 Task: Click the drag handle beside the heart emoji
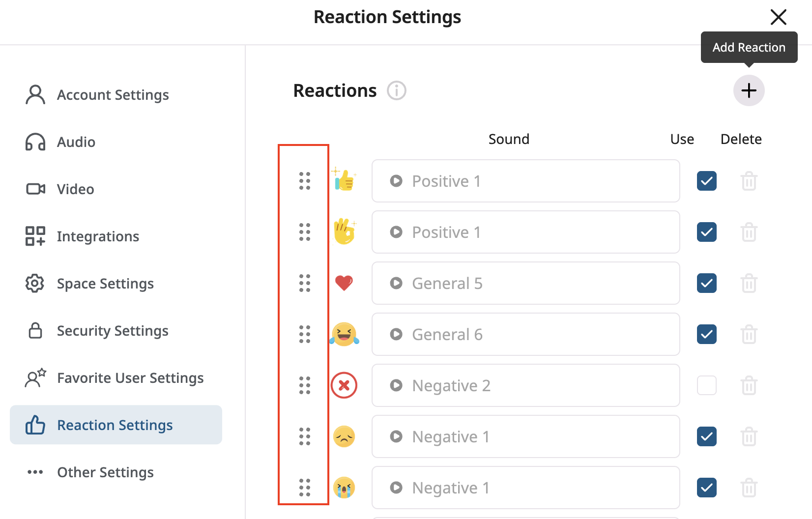pos(304,283)
